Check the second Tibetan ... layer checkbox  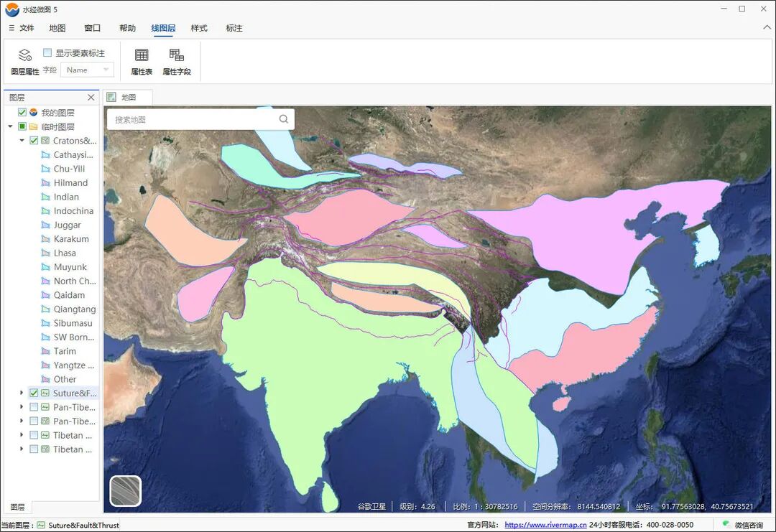[34, 449]
